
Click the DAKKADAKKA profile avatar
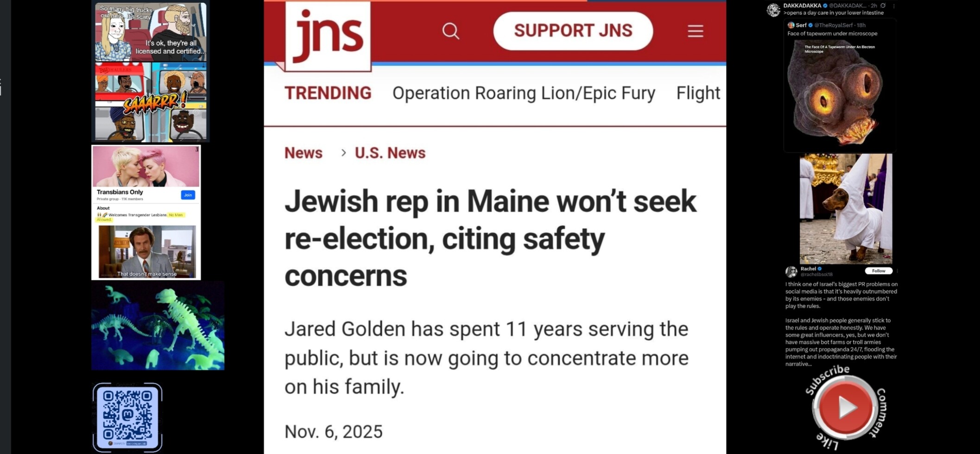pyautogui.click(x=773, y=9)
